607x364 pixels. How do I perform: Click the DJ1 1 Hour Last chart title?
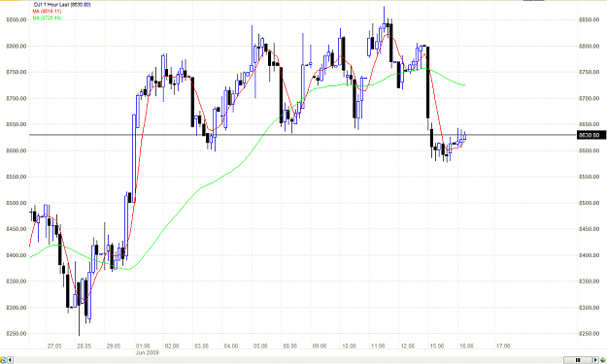pyautogui.click(x=62, y=5)
